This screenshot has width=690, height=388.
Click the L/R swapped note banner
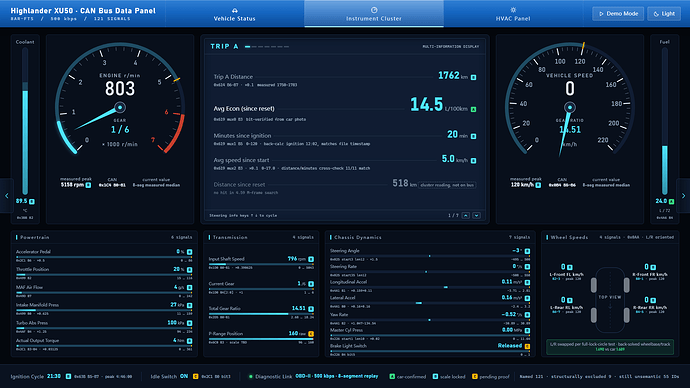pos(610,347)
